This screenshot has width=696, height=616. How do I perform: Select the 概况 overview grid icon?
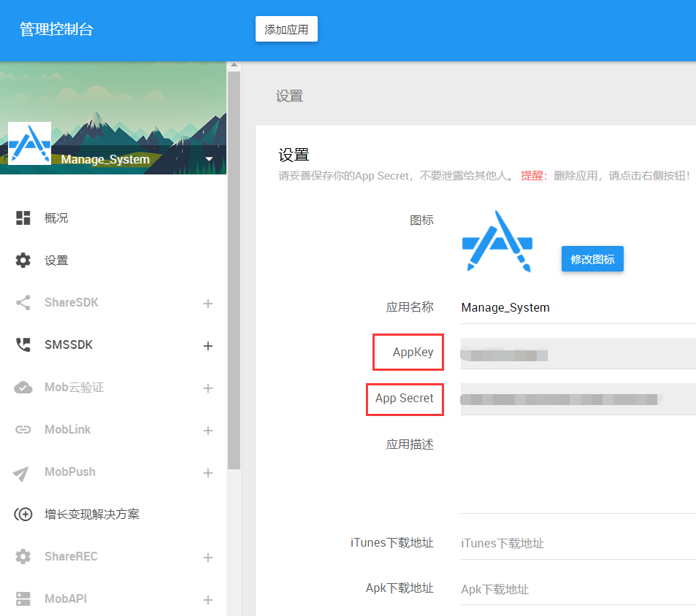pos(21,217)
